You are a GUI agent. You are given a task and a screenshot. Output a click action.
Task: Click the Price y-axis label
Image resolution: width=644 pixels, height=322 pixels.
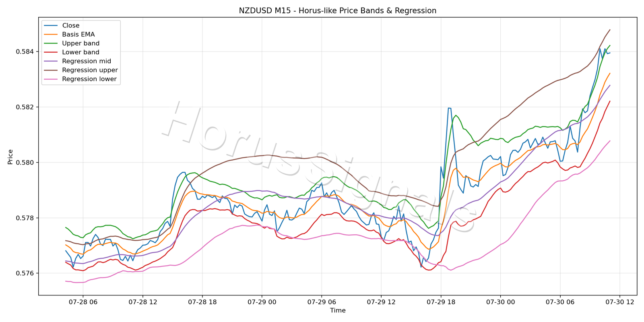click(10, 157)
